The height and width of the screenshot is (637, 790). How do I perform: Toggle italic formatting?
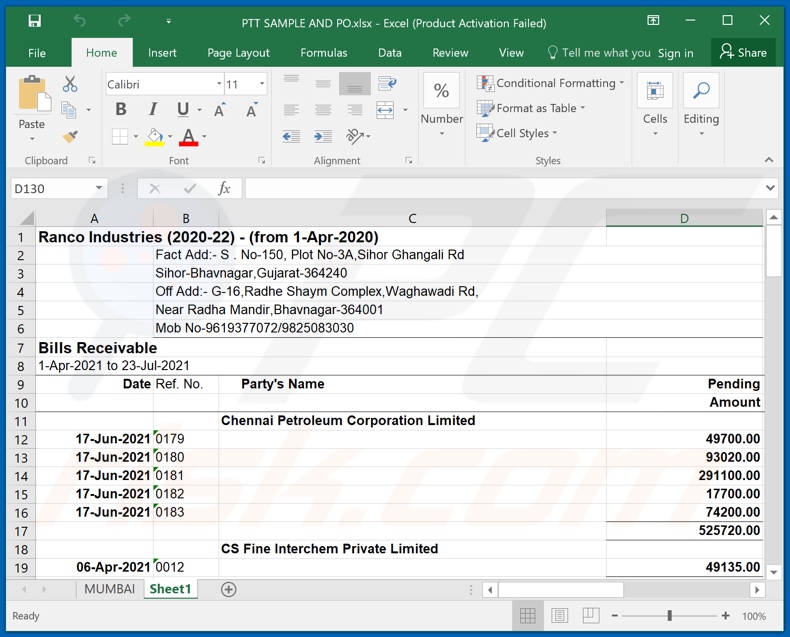[x=153, y=109]
